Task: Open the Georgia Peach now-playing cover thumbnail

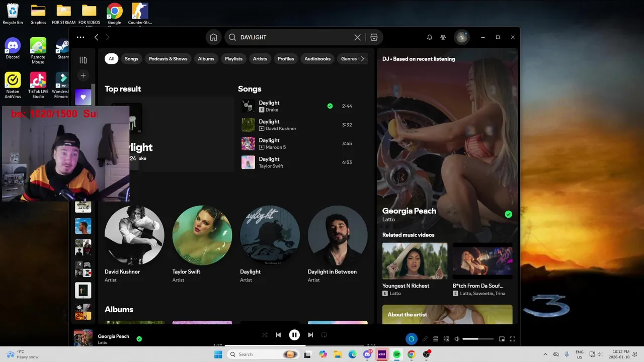Action: pyautogui.click(x=83, y=338)
